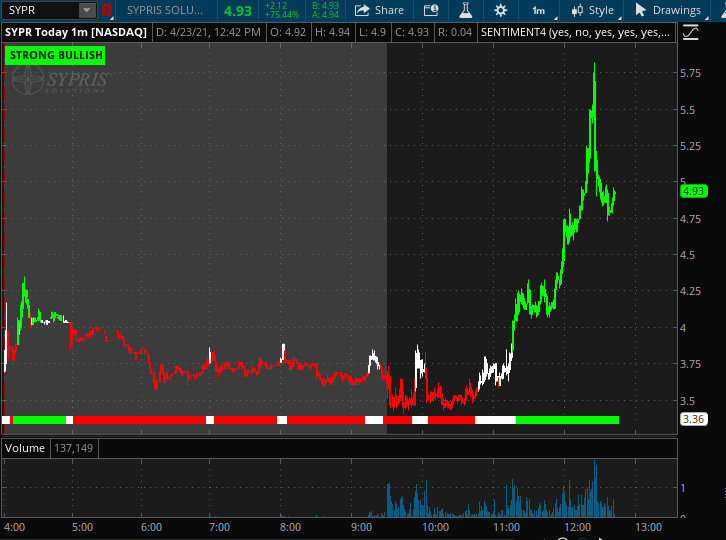Click the date readout D: 4/23/21, 12:42 PM
Screen dimensions: 726x540
[208, 32]
